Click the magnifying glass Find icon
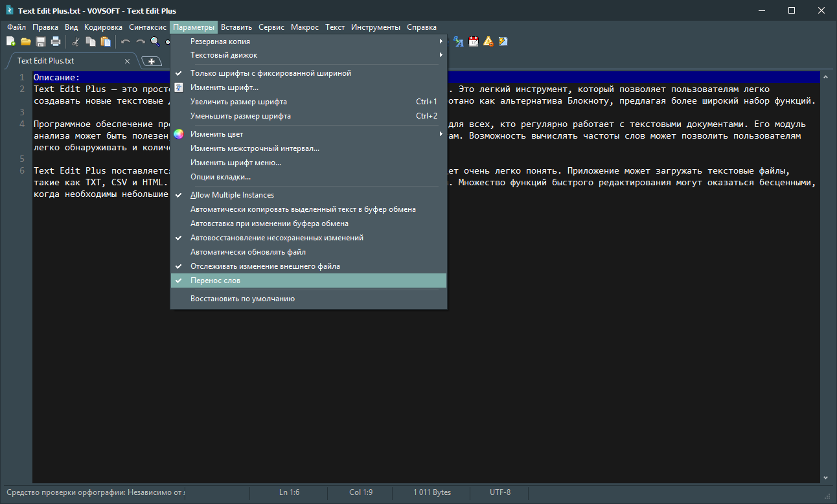 (x=155, y=41)
